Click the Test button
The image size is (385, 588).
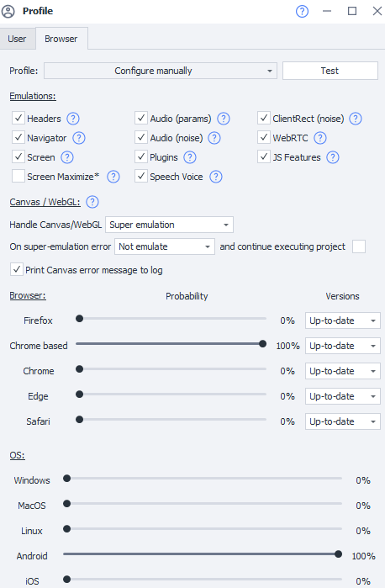click(330, 71)
